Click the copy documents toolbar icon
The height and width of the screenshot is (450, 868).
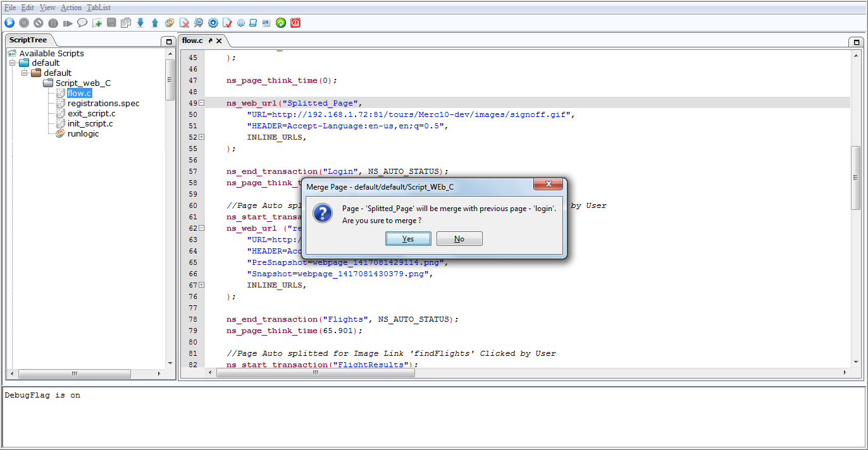126,23
